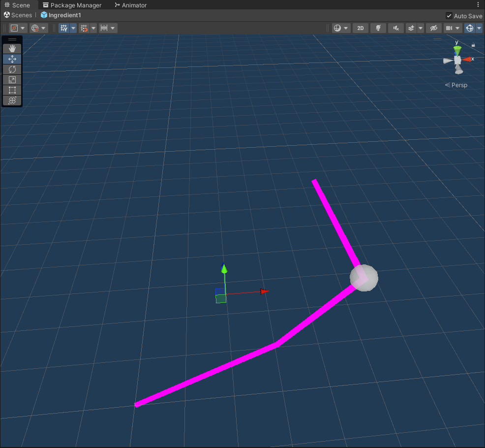Expand the grid visibility options dropdown
This screenshot has width=485, height=448.
pyautogui.click(x=73, y=28)
